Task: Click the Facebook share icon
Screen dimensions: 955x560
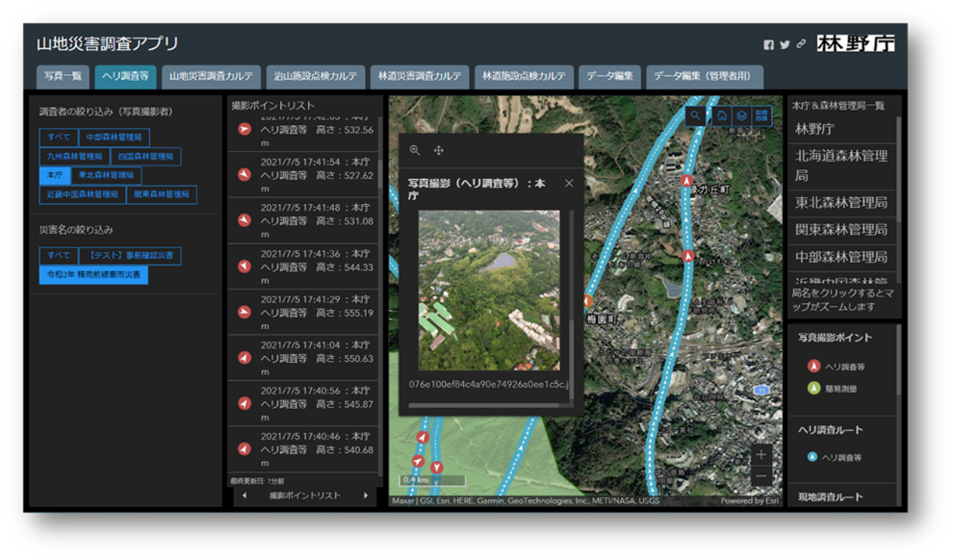Action: (768, 45)
